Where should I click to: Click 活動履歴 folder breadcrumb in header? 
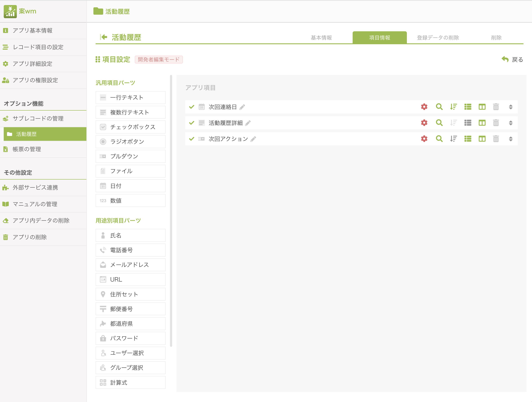pos(112,11)
